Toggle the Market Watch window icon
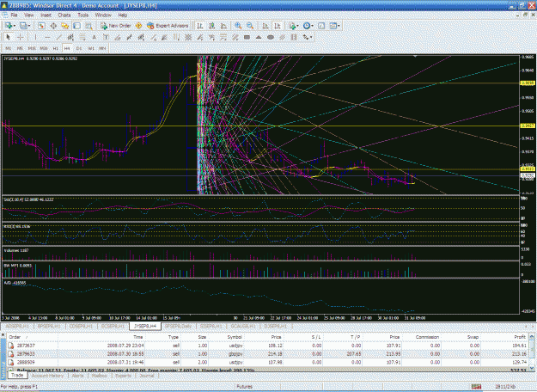 pyautogui.click(x=41, y=26)
